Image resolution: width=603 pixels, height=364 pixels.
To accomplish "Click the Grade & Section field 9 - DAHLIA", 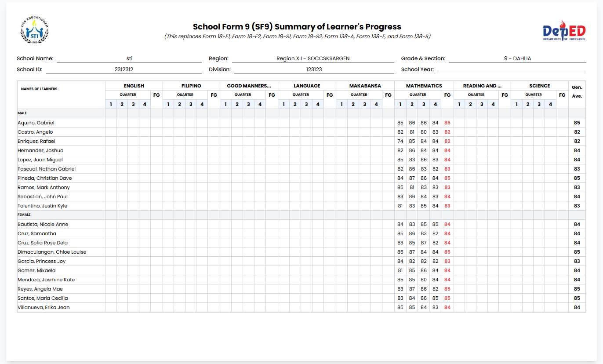I will (517, 58).
